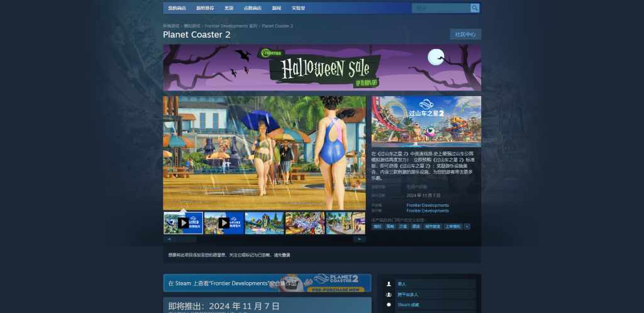Click the thumbnail strip scrollbar handle
The width and height of the screenshot is (644, 313).
[x=186, y=239]
